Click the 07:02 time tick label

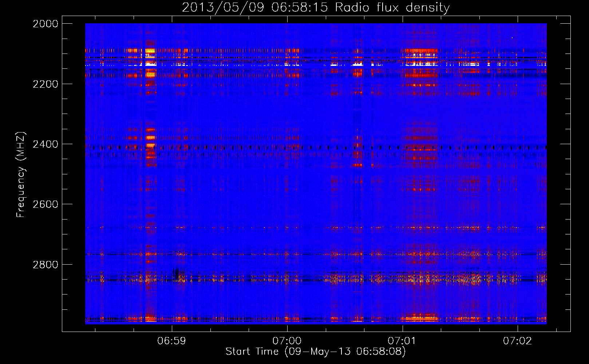(518, 341)
